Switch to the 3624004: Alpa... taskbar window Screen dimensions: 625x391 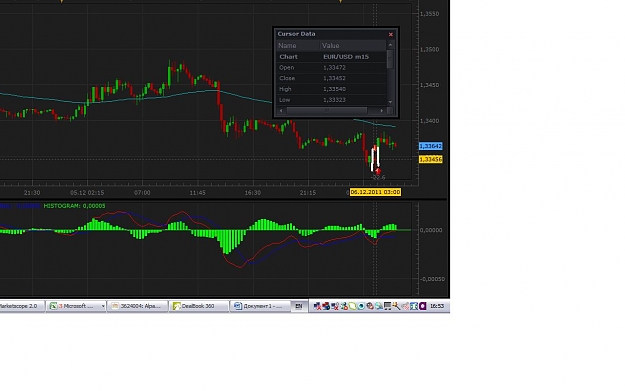[138, 306]
